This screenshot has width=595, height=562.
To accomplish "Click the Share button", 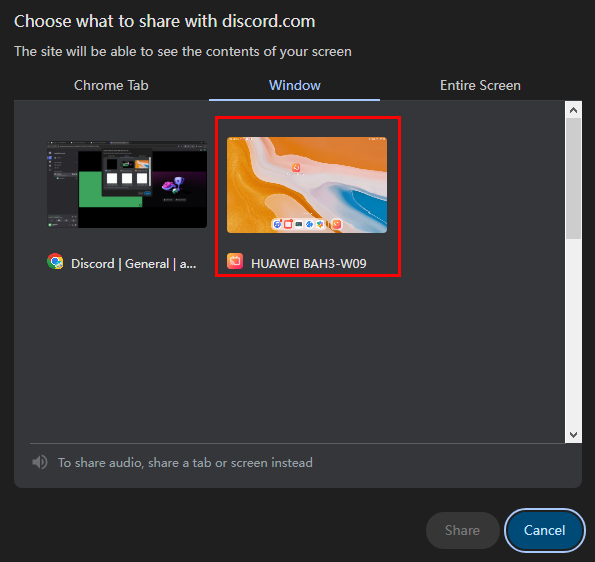I will [x=462, y=530].
